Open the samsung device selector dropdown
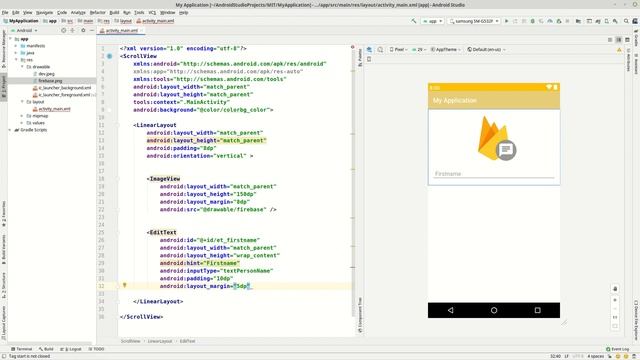640x360 pixels. (x=474, y=21)
